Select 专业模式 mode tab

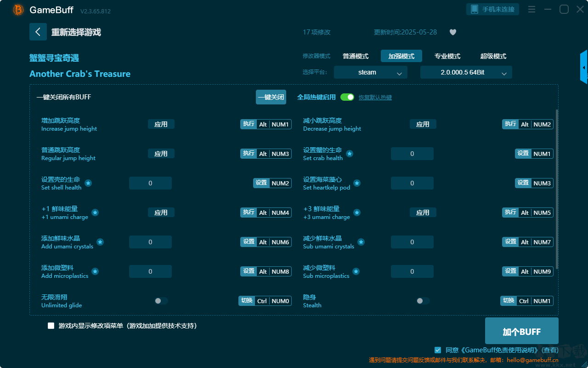click(x=447, y=56)
